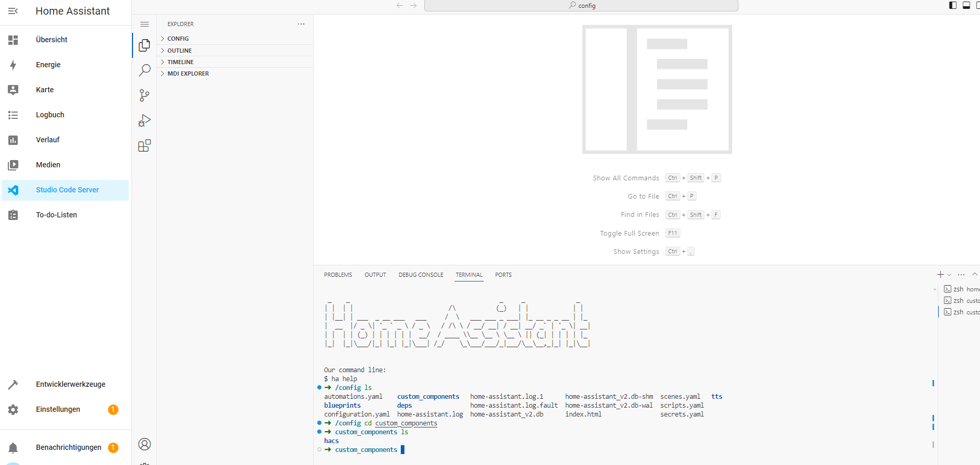Select Studio Code Server in the sidebar

[66, 190]
